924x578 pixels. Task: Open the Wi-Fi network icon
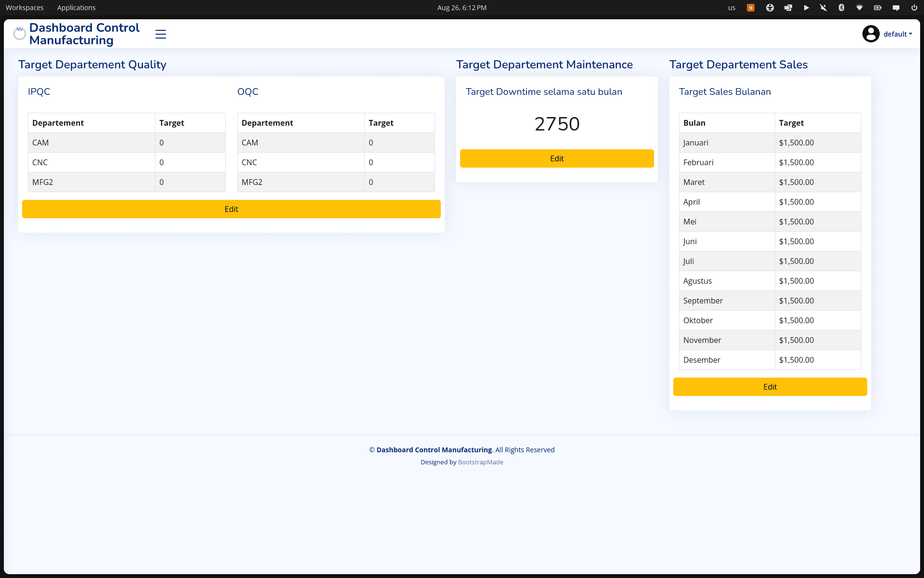coord(860,8)
